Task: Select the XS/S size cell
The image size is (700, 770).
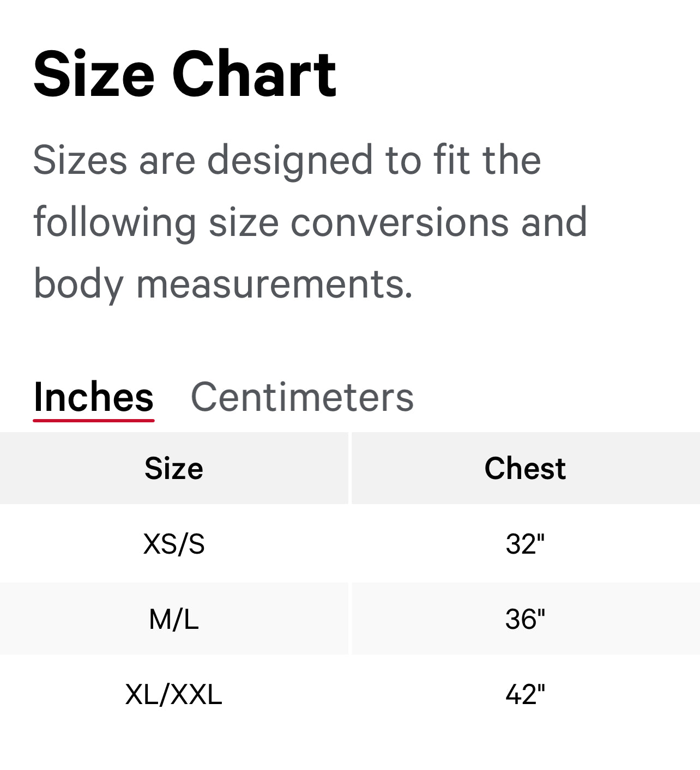Action: pos(174,544)
